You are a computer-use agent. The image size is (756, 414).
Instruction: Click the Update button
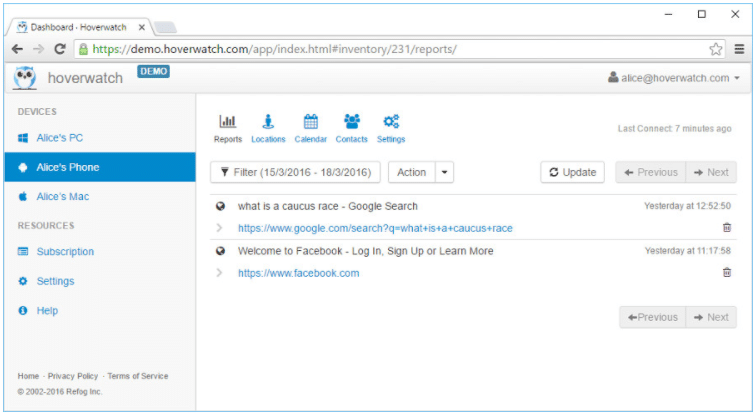pyautogui.click(x=572, y=172)
